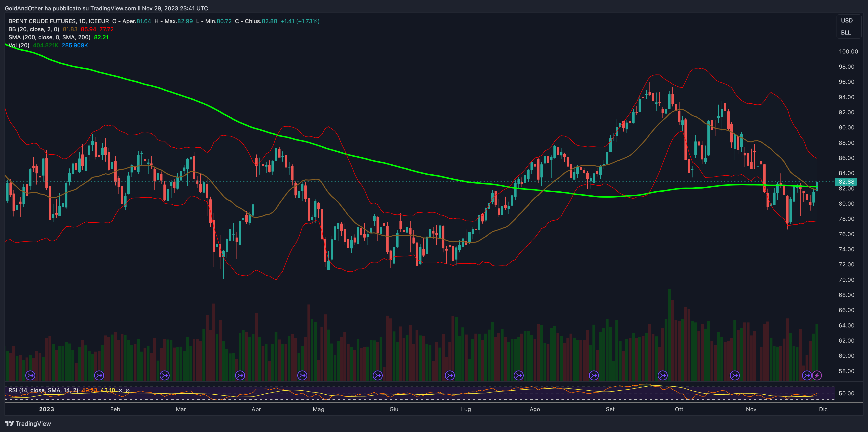
Task: Click the rollover marker just left of 2023 label
Action: pos(30,375)
